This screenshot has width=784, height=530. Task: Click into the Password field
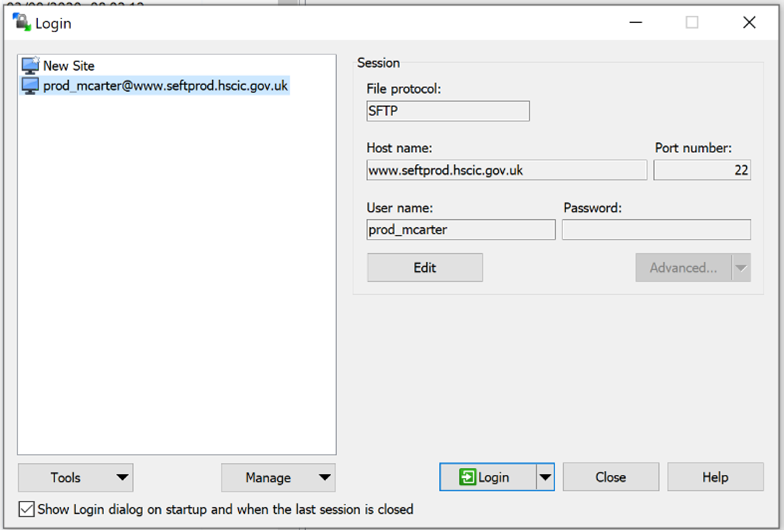(656, 230)
